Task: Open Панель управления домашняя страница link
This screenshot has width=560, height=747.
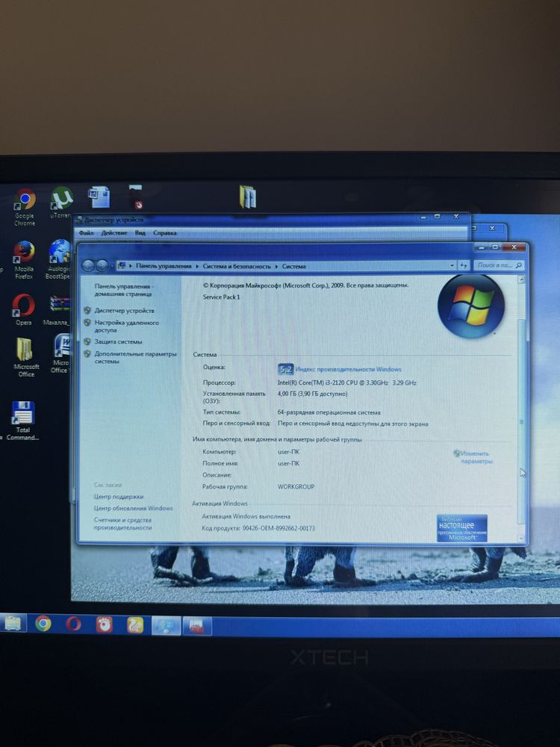Action: 123,290
